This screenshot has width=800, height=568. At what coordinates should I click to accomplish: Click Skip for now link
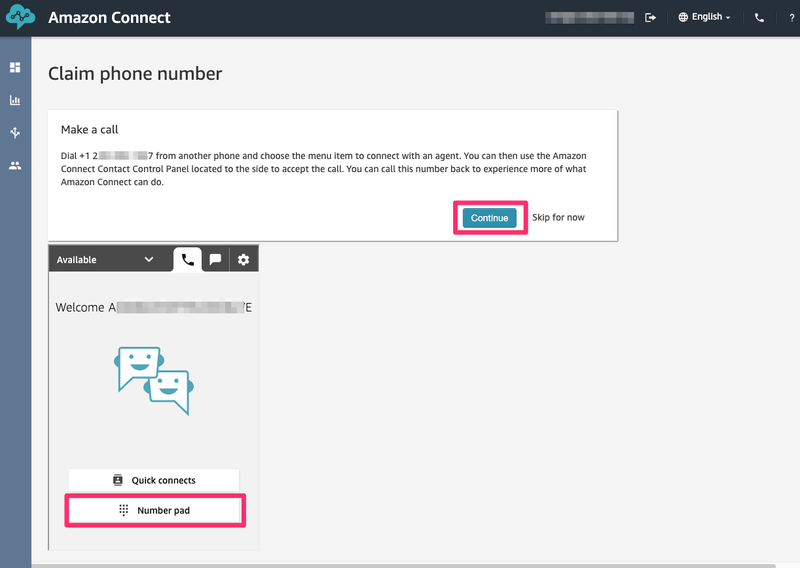[x=558, y=217]
